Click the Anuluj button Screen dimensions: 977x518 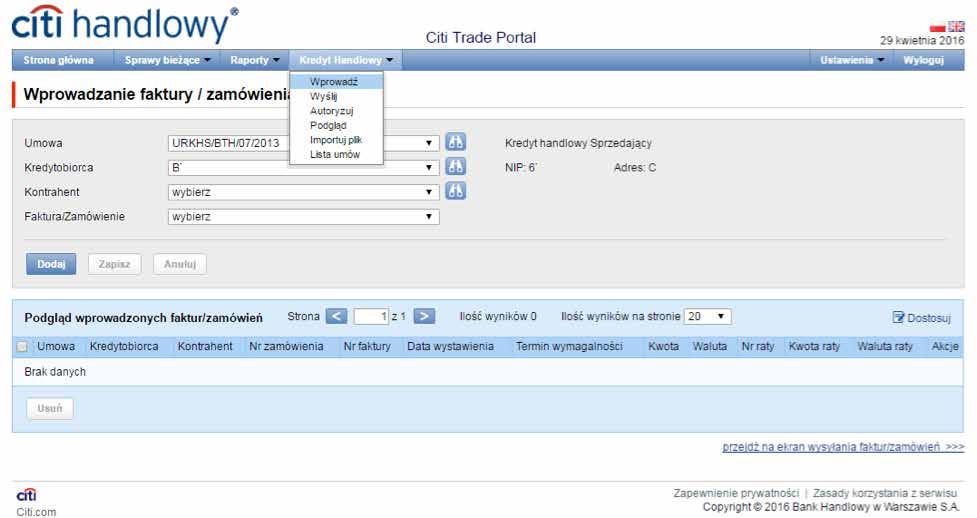point(180,264)
